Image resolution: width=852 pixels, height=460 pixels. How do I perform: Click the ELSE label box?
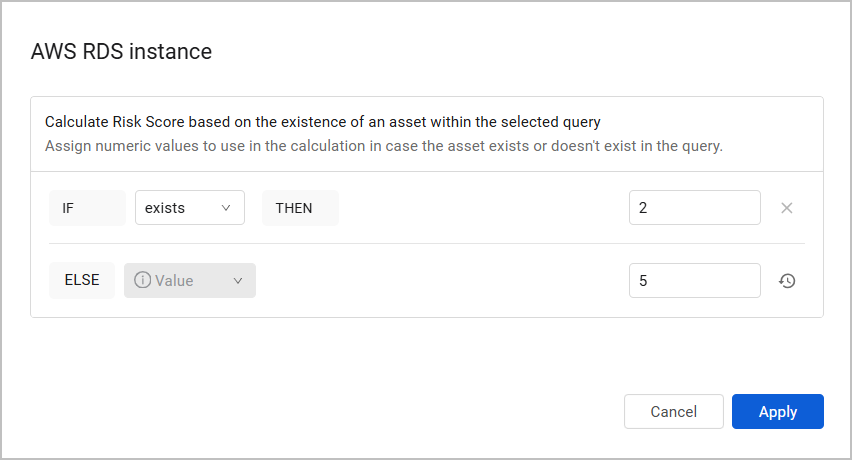[82, 280]
